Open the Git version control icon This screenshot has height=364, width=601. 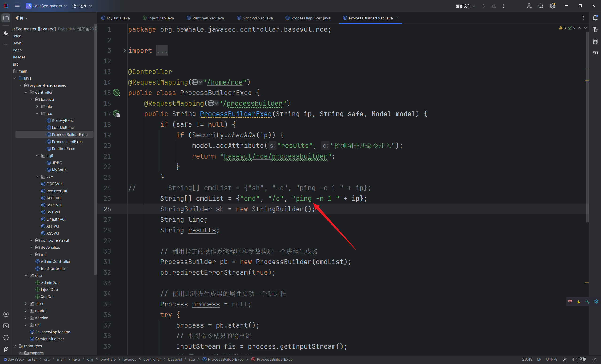point(6,349)
